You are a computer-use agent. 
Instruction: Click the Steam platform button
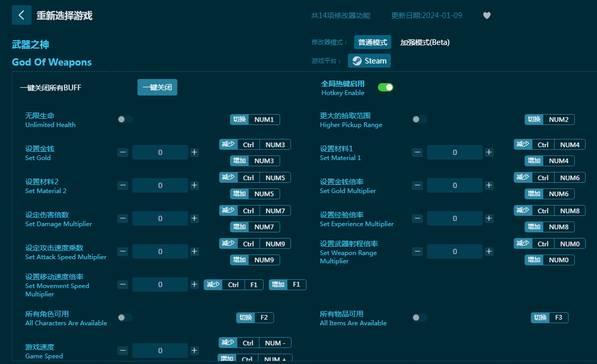tap(370, 61)
